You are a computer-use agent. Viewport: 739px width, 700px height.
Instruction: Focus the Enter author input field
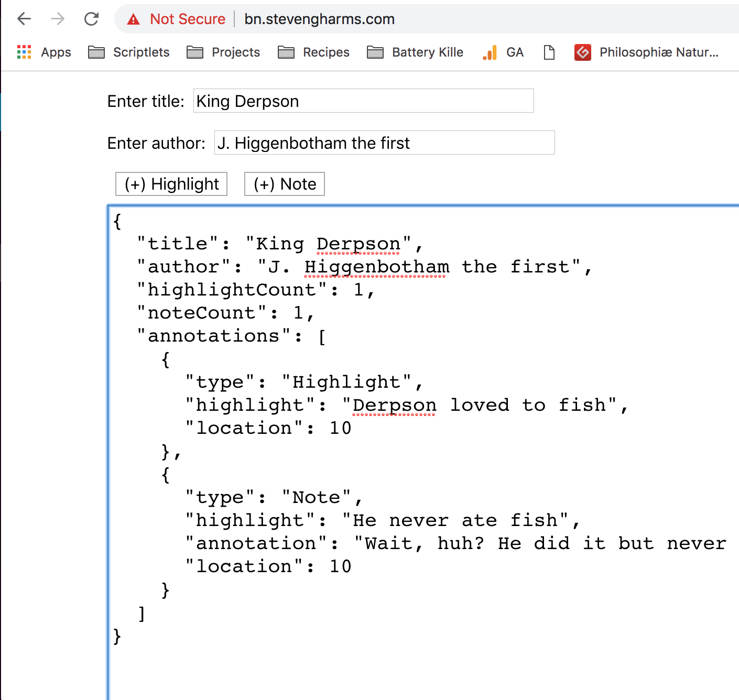coord(384,143)
